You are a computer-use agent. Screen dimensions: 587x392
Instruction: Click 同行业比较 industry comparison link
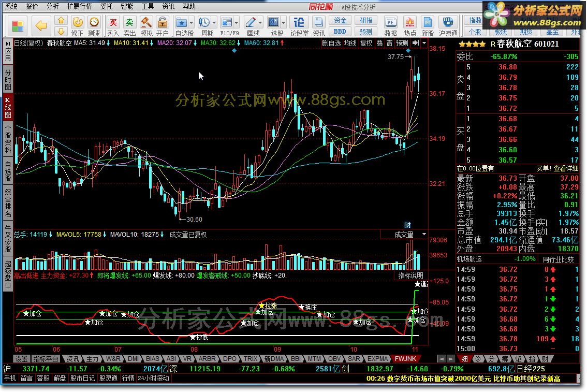(x=558, y=259)
